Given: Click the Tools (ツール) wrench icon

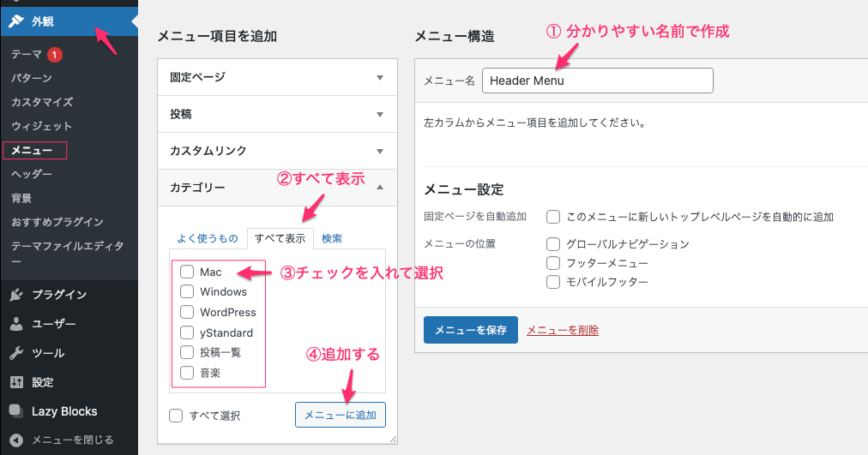Looking at the screenshot, I should point(16,353).
